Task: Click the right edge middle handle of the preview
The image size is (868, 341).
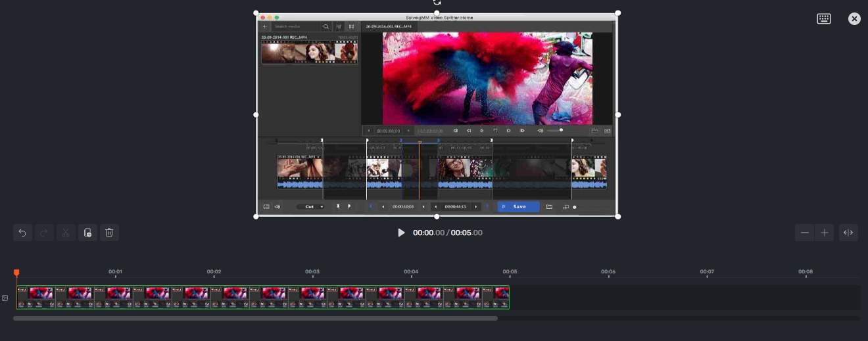Action: (x=617, y=115)
